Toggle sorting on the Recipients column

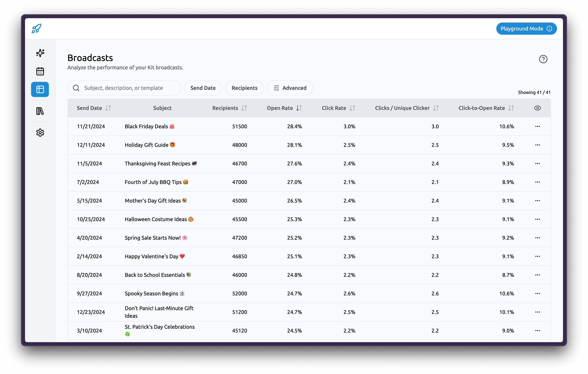tap(244, 108)
